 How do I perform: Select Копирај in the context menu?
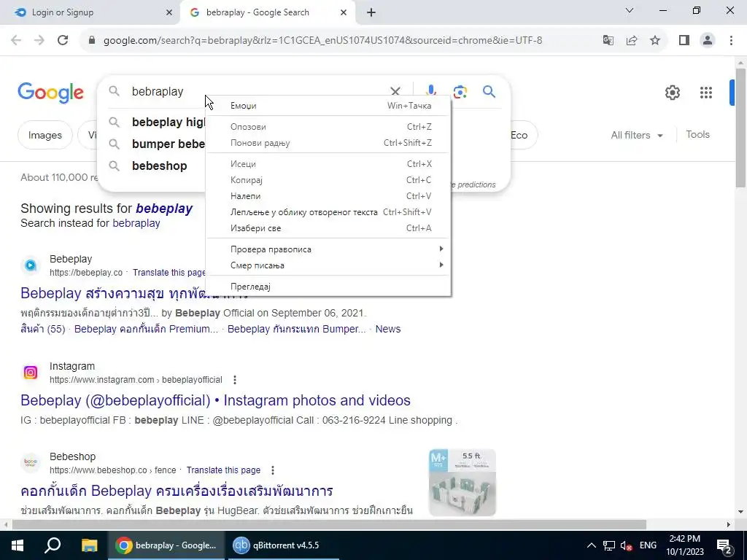coord(328,180)
